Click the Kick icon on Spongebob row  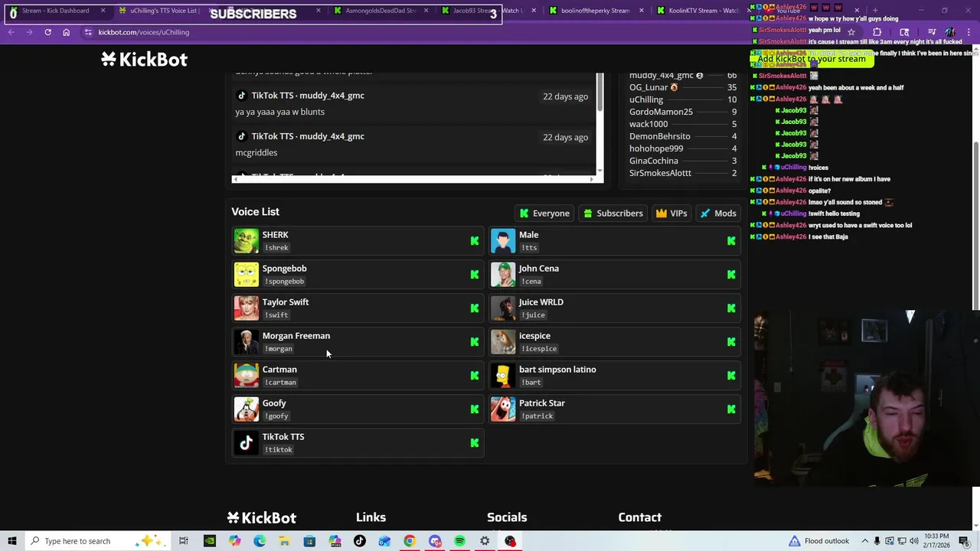click(x=475, y=275)
